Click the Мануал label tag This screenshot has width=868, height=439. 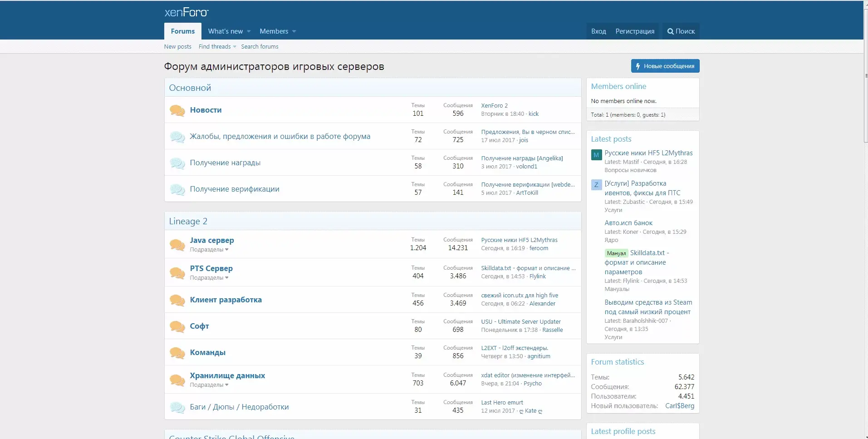click(x=616, y=253)
